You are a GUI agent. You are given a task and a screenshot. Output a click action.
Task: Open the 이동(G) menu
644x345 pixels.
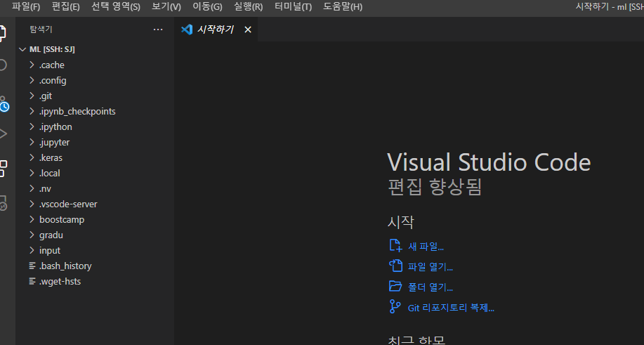tap(207, 6)
